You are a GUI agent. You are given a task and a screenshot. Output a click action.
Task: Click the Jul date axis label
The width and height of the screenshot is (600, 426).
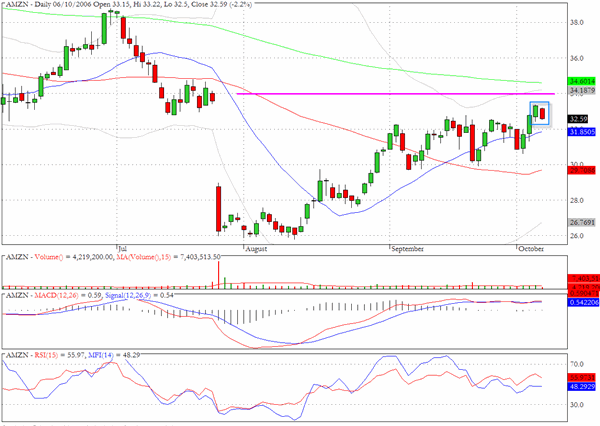point(122,248)
